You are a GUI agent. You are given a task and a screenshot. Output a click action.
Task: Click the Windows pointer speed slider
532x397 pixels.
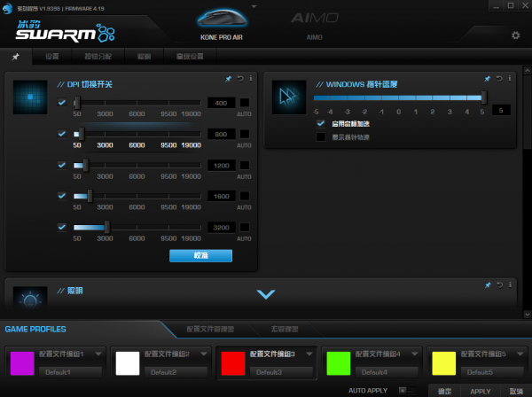pos(399,98)
